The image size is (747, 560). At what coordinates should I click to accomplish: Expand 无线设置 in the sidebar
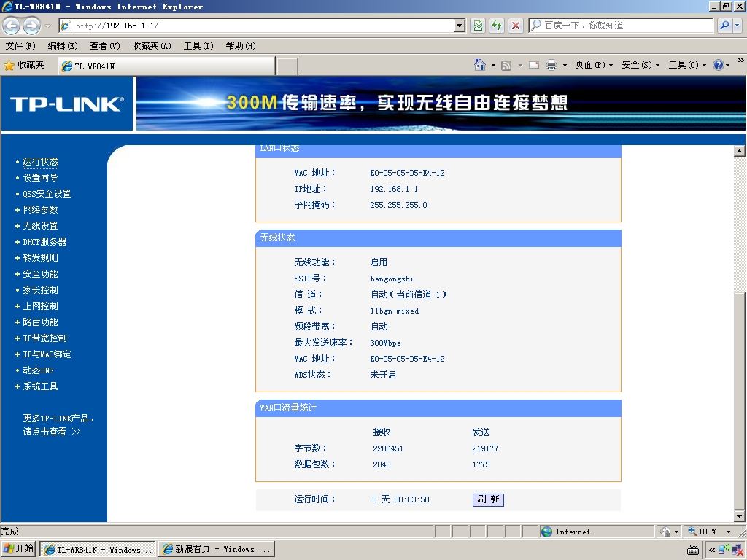coord(41,226)
